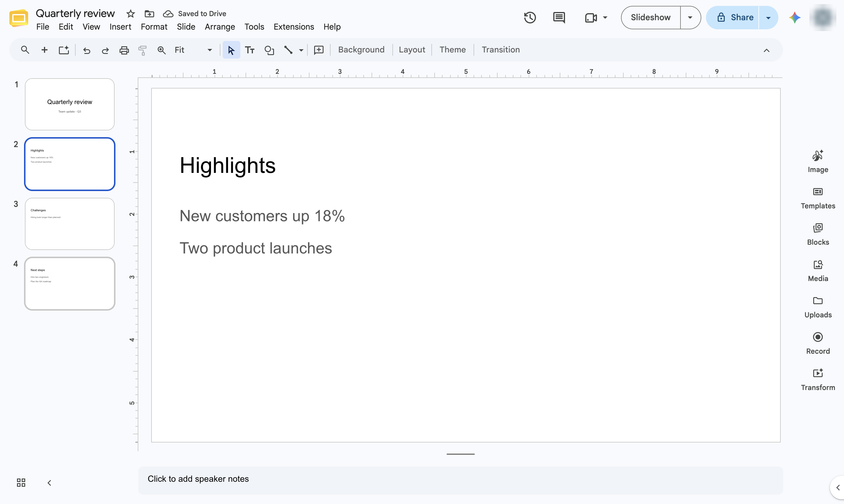Collapse the filmstrip panel arrow
This screenshot has height=504, width=844.
49,483
